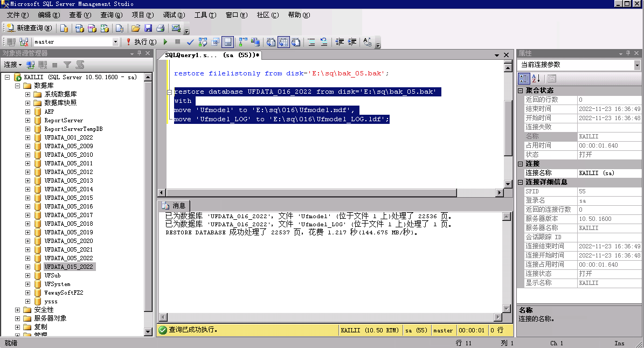The image size is (644, 348).
Task: Toggle Include Actual Execution Plan
Action: [243, 42]
